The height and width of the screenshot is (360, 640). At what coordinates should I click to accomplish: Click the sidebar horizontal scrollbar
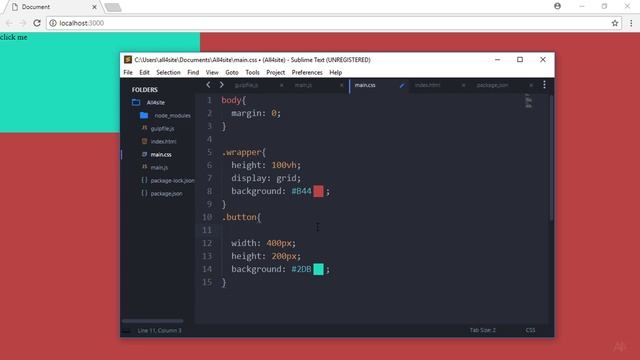click(153, 321)
